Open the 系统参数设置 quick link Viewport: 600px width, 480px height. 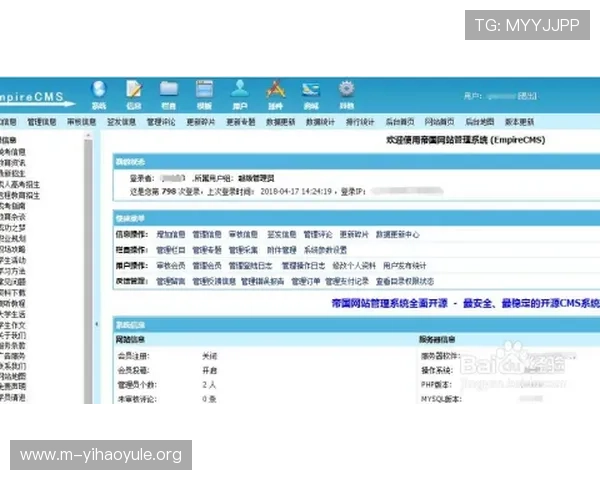tap(325, 250)
